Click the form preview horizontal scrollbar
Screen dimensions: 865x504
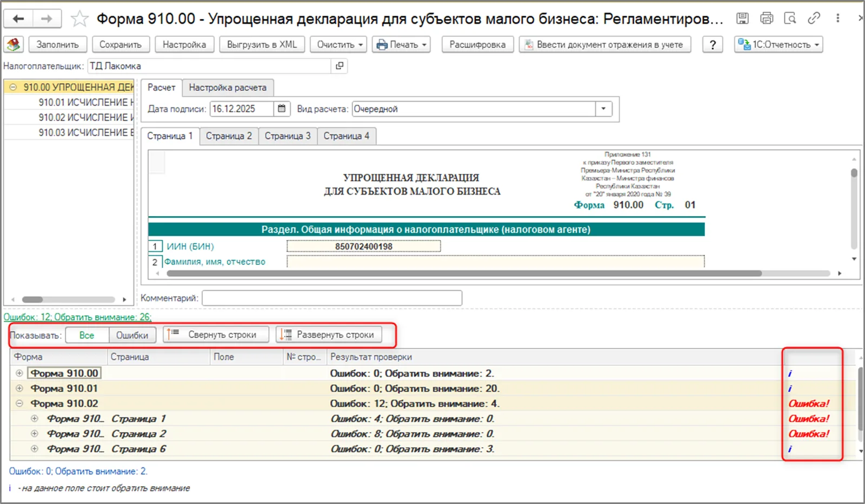pyautogui.click(x=464, y=273)
